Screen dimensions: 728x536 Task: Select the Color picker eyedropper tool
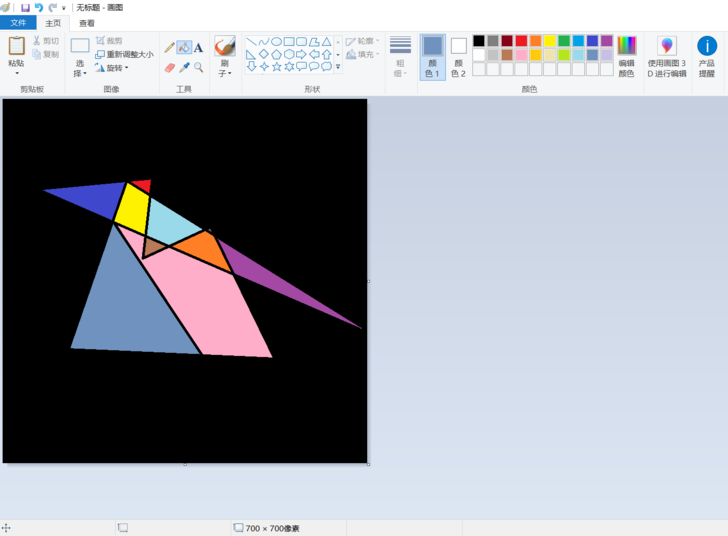pyautogui.click(x=184, y=68)
